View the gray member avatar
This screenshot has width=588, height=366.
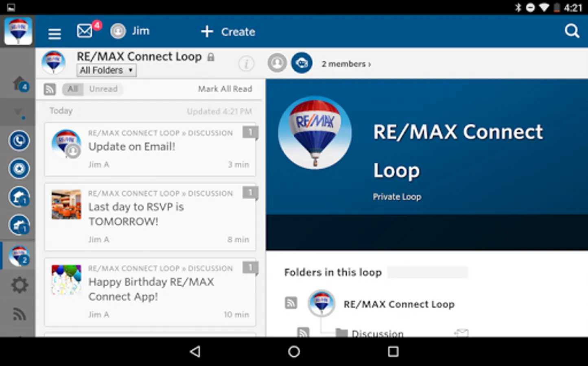(277, 63)
